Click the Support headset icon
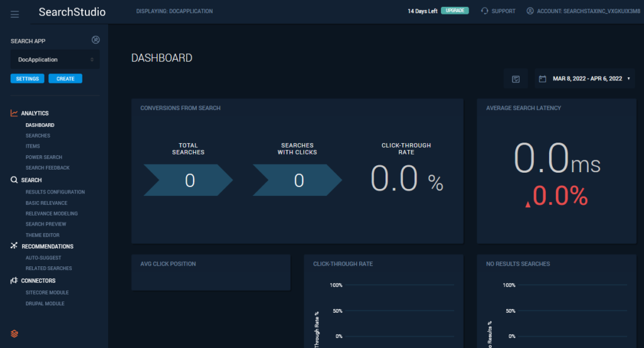Viewport: 644px width, 348px height. 485,11
